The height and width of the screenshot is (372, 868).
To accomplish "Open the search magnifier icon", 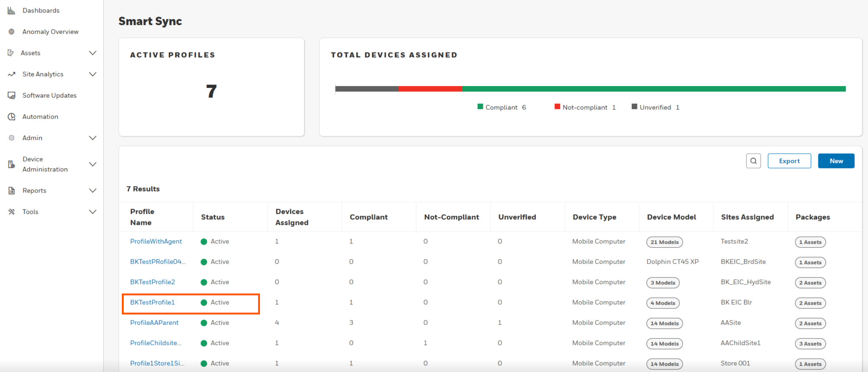I will [x=753, y=161].
